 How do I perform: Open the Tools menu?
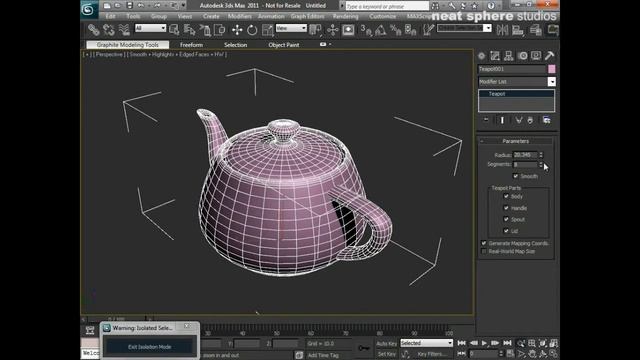tap(133, 16)
